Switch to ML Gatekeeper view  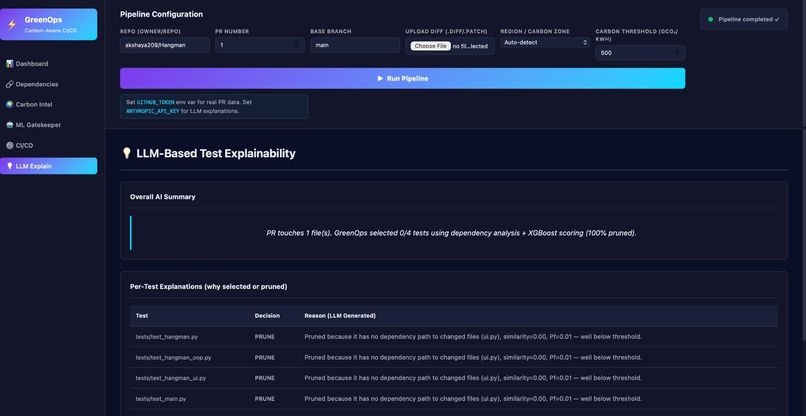pyautogui.click(x=48, y=125)
